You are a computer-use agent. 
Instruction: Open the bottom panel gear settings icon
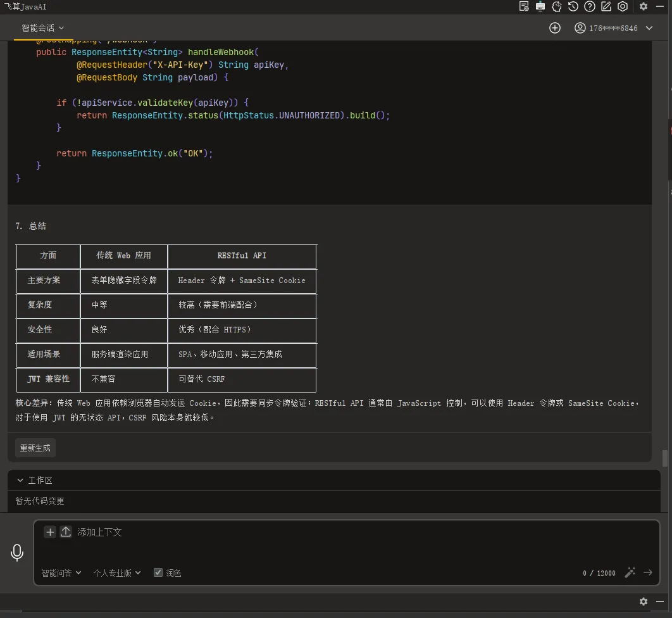pyautogui.click(x=644, y=602)
